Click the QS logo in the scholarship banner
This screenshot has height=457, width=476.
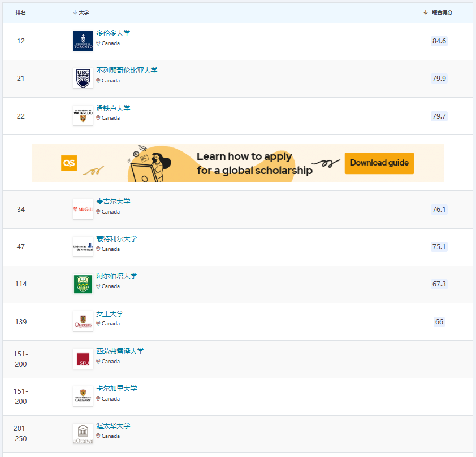click(x=69, y=163)
